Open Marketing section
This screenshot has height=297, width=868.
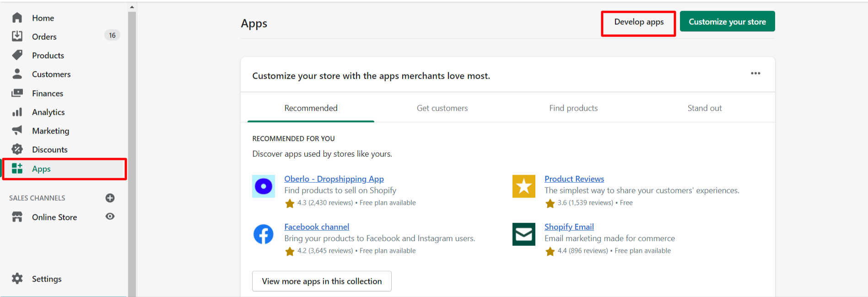[x=51, y=131]
